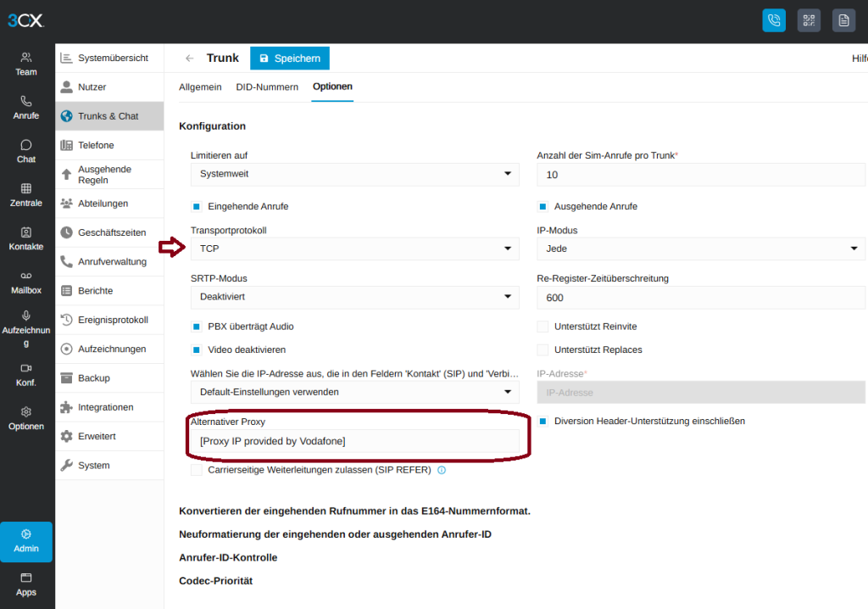Enable Carrierseitige Weiterleitungen zulassen checkbox

(196, 470)
